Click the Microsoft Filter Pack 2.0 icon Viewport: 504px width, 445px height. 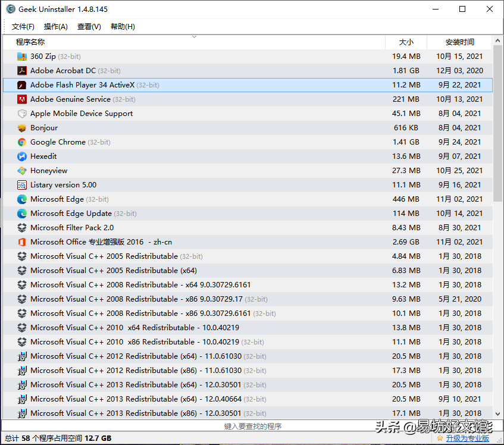click(22, 228)
